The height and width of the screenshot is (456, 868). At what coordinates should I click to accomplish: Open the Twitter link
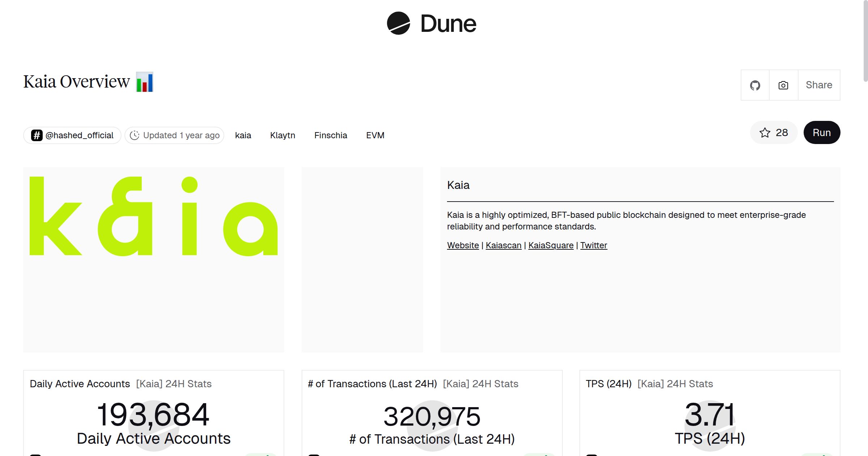click(x=593, y=245)
